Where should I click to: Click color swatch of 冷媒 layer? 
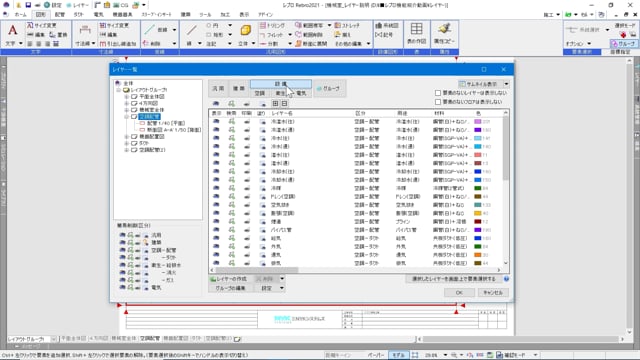pyautogui.click(x=478, y=188)
